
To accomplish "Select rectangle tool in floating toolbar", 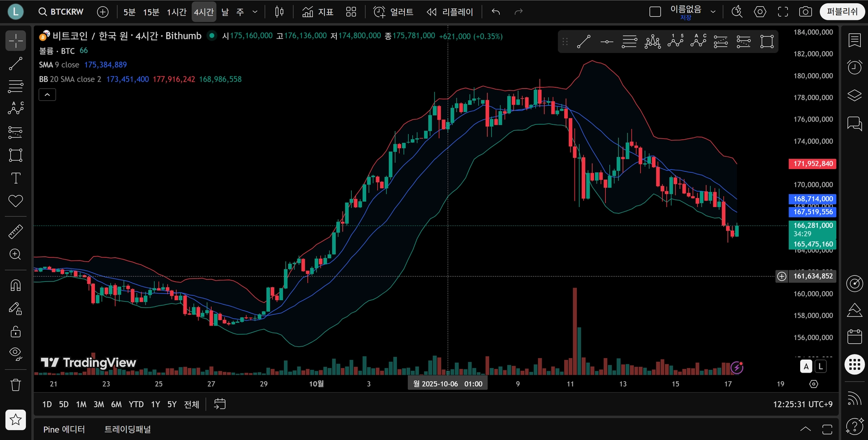I will coord(767,42).
